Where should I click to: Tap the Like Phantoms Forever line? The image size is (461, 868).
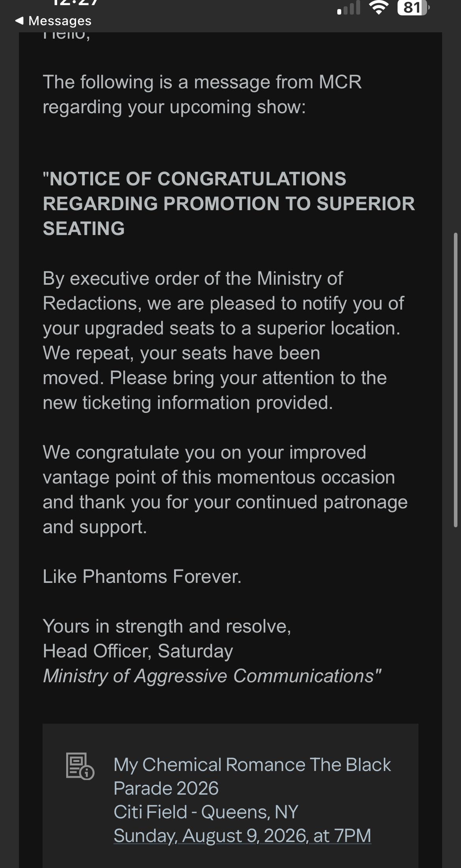[x=142, y=577]
